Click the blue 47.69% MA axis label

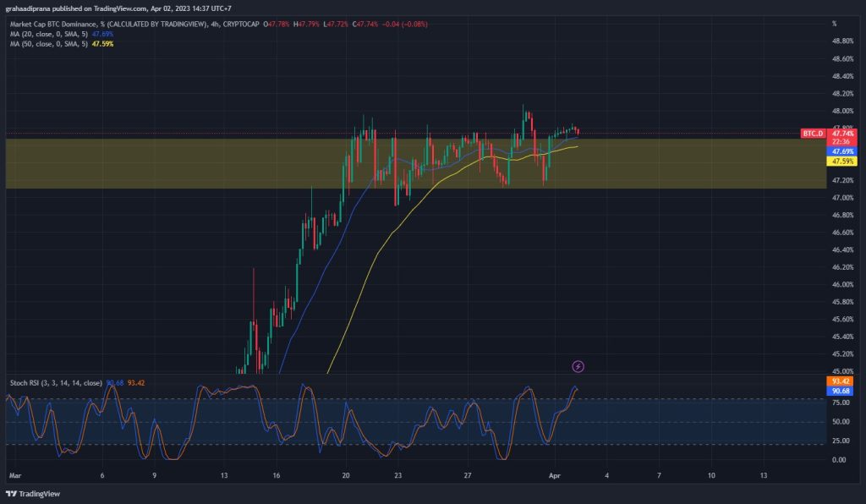click(x=842, y=151)
